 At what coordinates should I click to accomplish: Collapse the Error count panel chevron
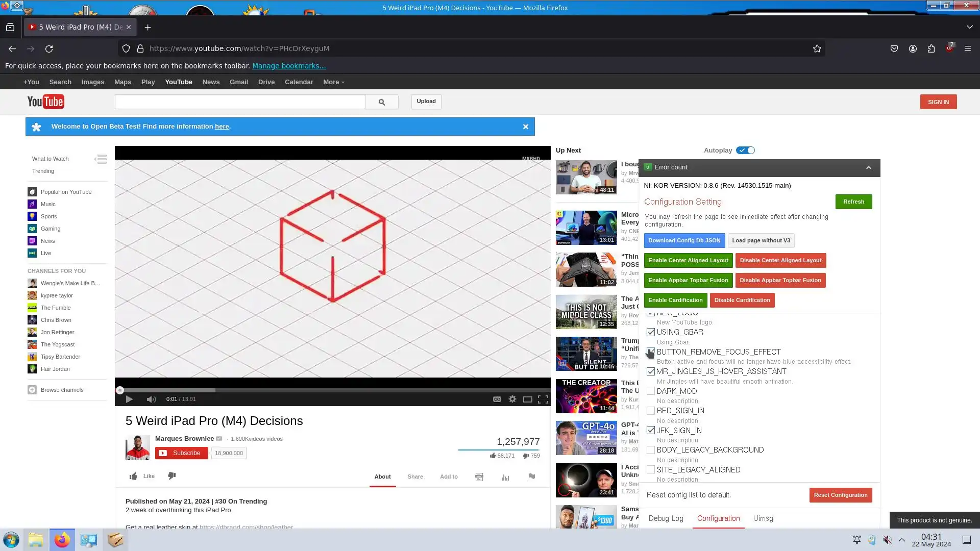click(868, 168)
